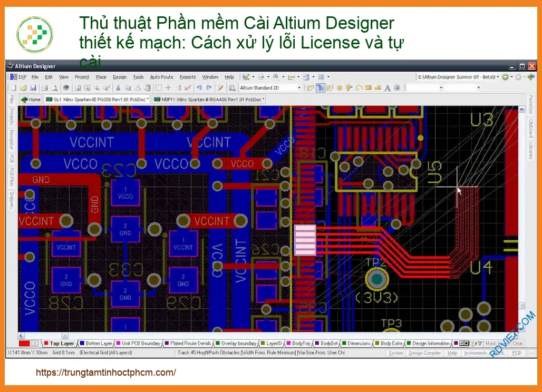Open the utility tools dropdown arrow
Image resolution: width=542 pixels, height=392 pixels.
tap(253, 77)
